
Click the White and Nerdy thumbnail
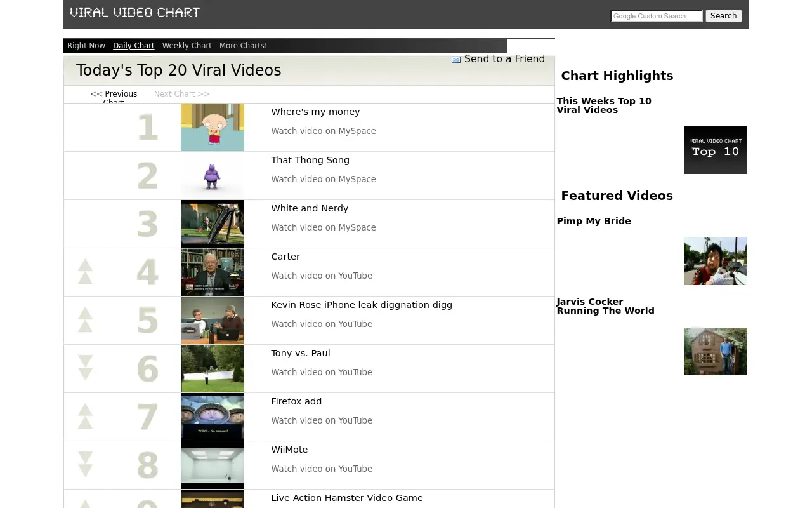[213, 224]
